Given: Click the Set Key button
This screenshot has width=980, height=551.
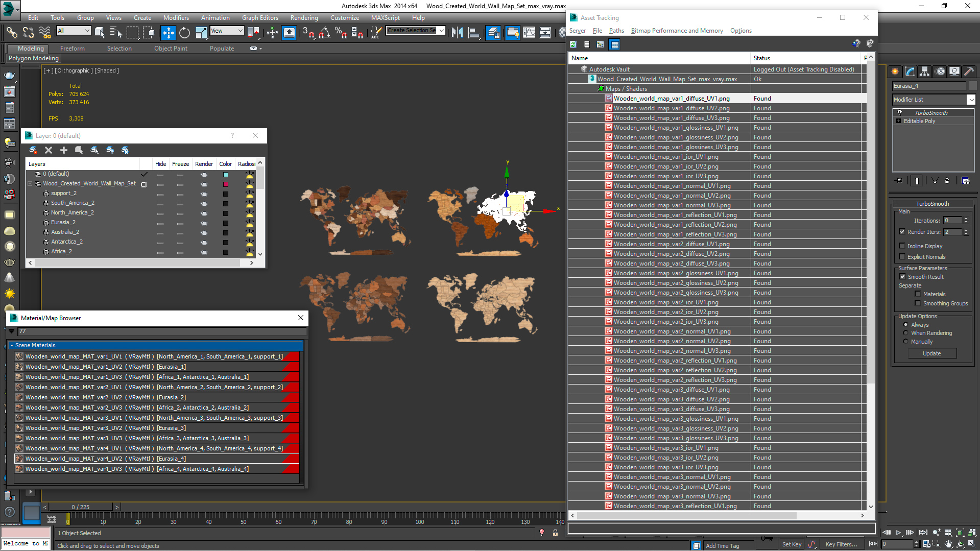Looking at the screenshot, I should pyautogui.click(x=792, y=544).
